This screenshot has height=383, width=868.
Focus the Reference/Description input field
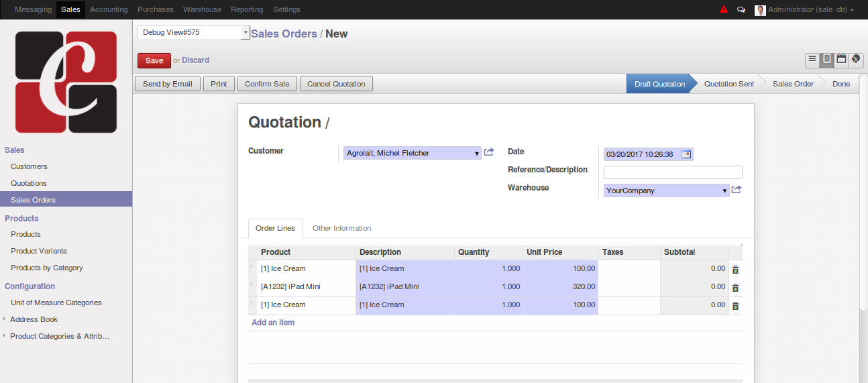point(673,172)
